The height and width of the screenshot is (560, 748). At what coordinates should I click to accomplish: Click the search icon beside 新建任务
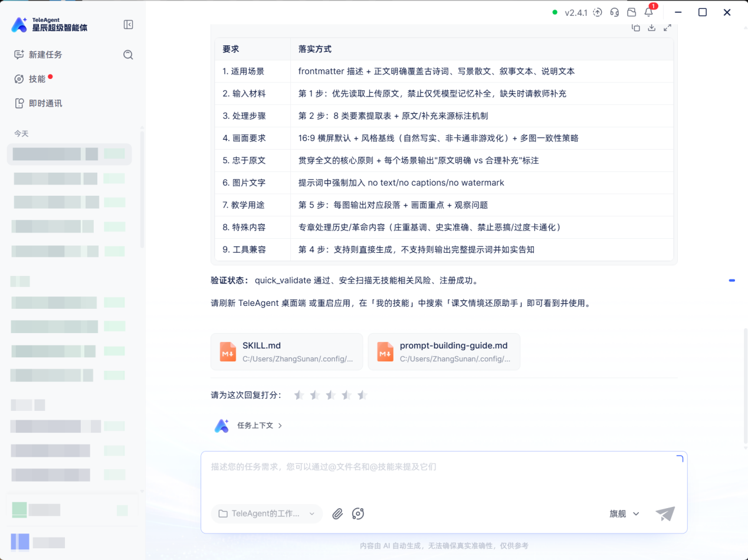click(128, 54)
